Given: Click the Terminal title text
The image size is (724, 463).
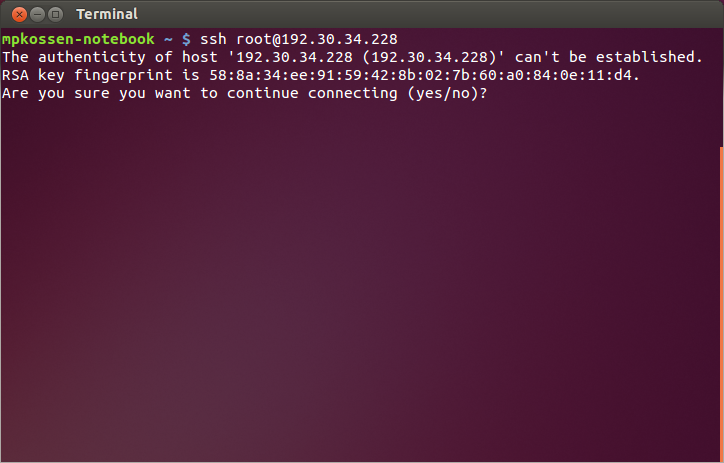Looking at the screenshot, I should pos(107,14).
